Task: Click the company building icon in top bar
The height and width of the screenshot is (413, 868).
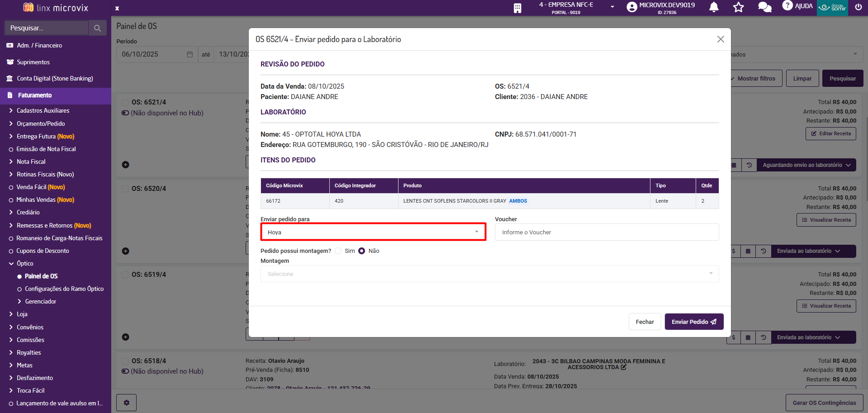Action: tap(517, 8)
